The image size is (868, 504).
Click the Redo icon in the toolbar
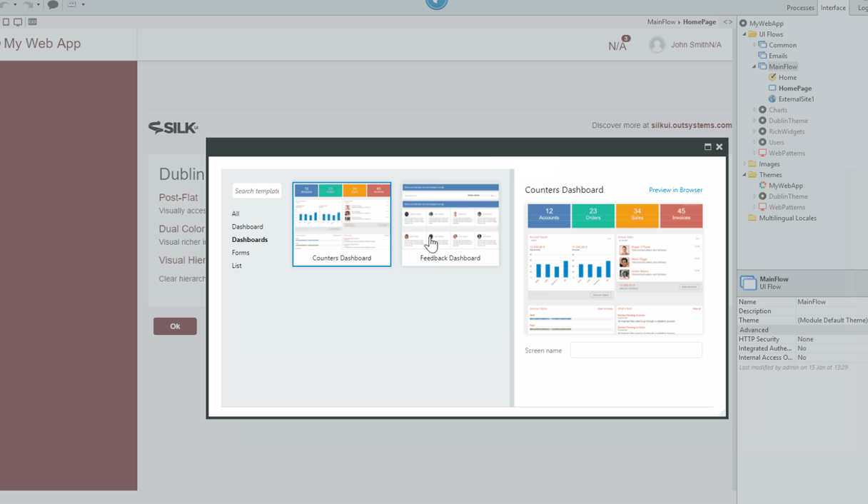(x=28, y=4)
